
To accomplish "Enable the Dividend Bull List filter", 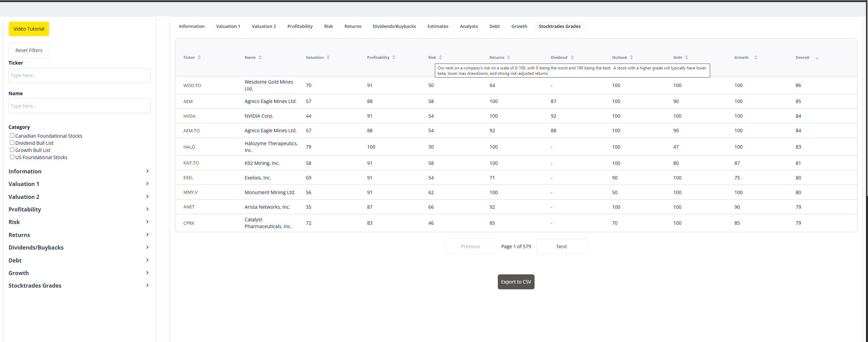I will (x=12, y=143).
